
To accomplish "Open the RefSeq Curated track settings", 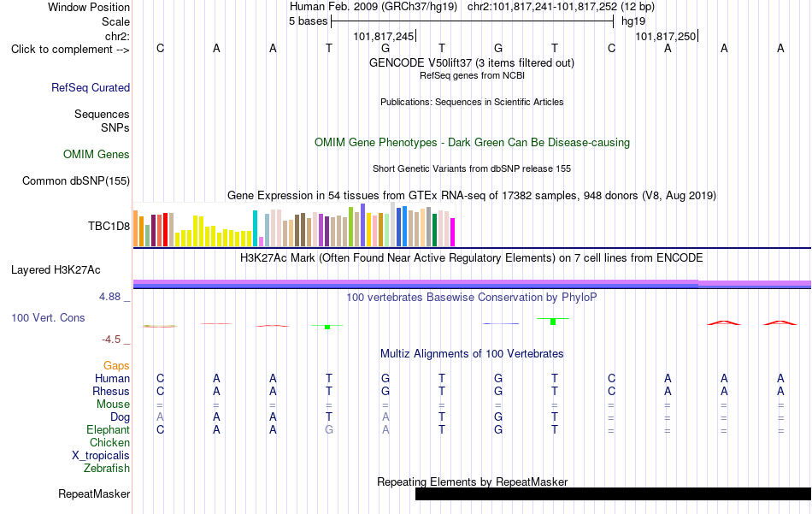I will point(90,87).
